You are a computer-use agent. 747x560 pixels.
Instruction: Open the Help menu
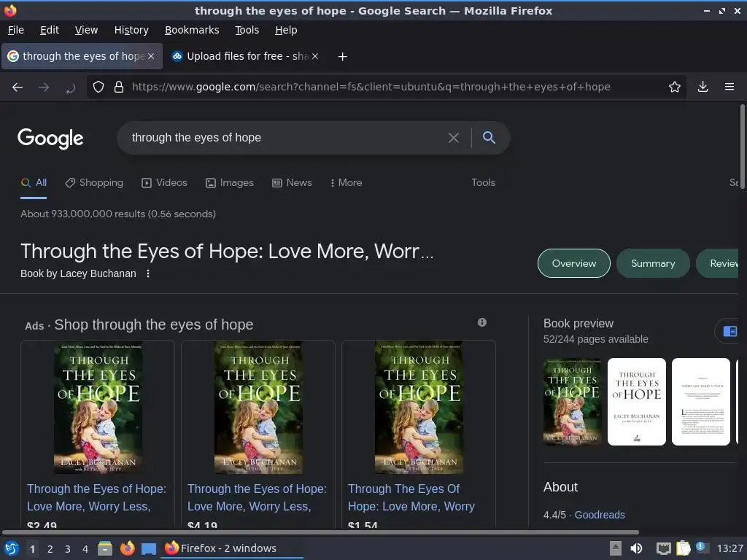(x=286, y=30)
